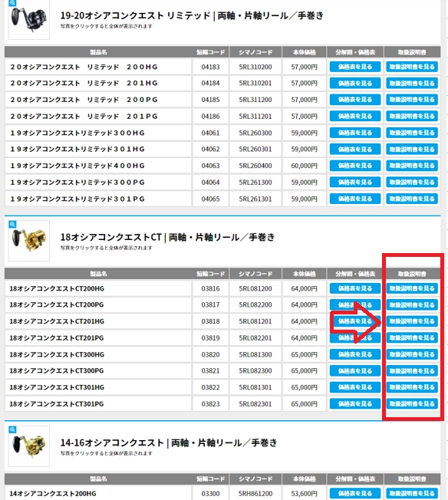Image resolution: width=448 pixels, height=500 pixels.
Task: Select Shimano code 5RL082301
Action: 255,404
